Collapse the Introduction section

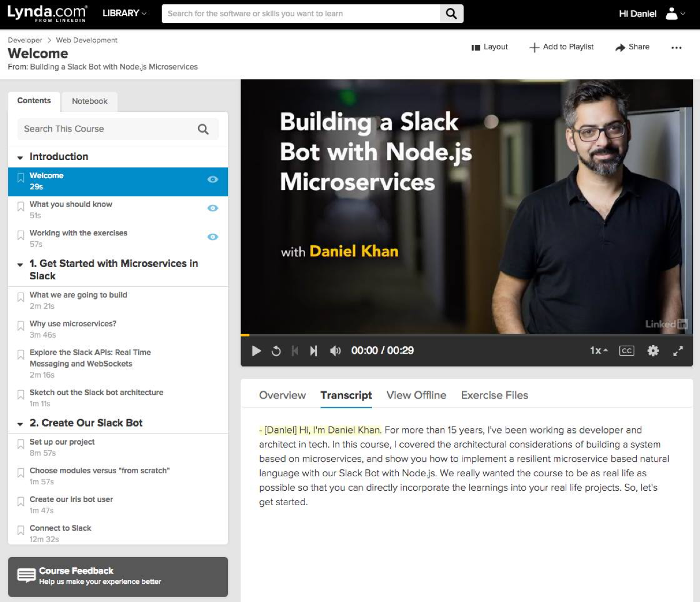coord(20,158)
